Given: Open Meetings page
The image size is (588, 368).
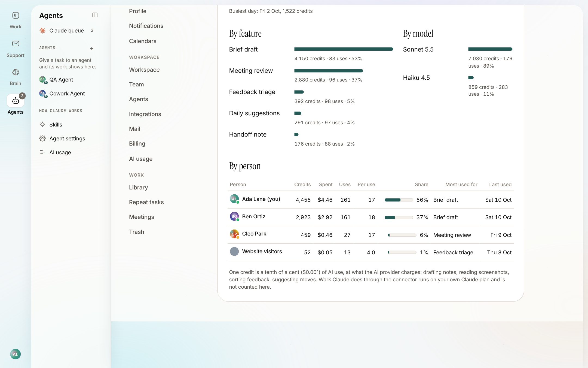Looking at the screenshot, I should pos(142,217).
